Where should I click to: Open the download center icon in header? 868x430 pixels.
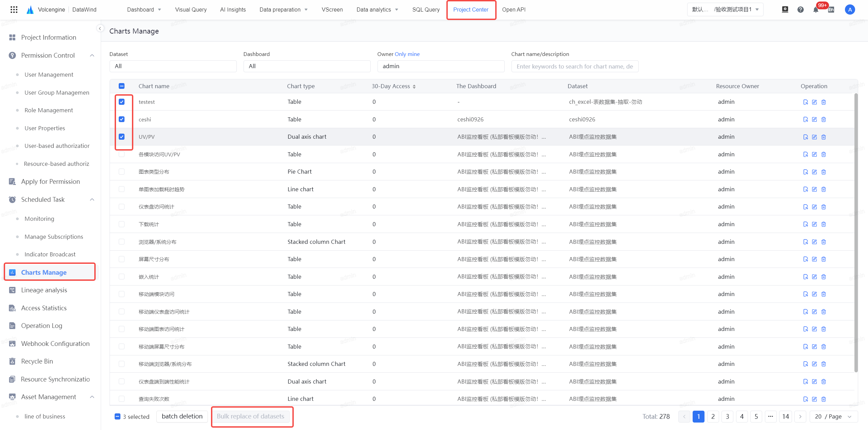click(x=785, y=9)
